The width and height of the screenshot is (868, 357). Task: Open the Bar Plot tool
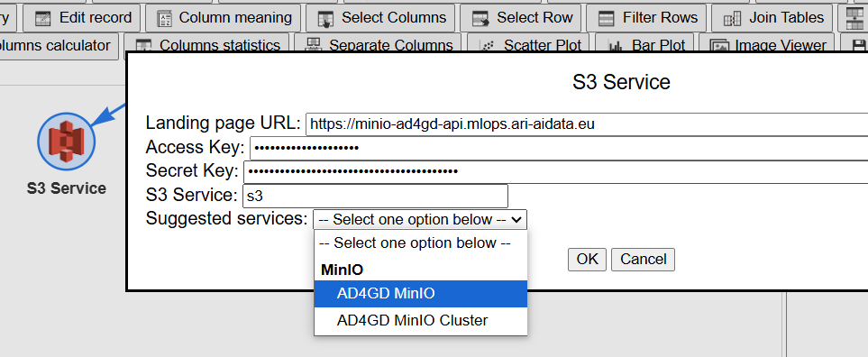pos(646,46)
